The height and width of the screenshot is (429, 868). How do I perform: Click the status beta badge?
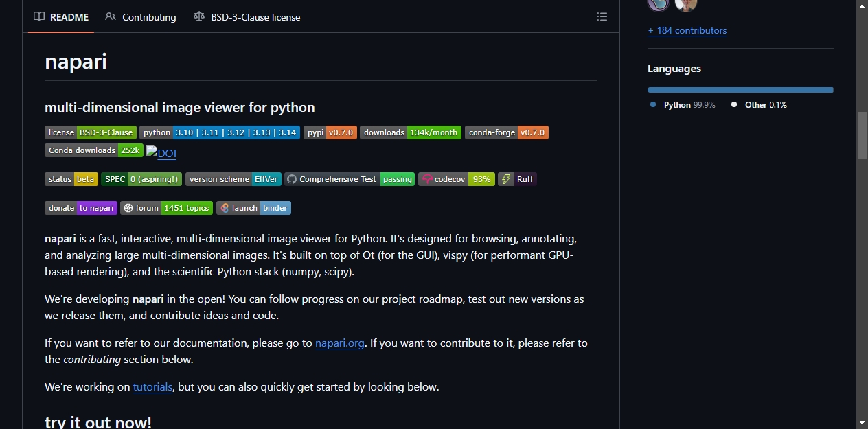point(71,179)
